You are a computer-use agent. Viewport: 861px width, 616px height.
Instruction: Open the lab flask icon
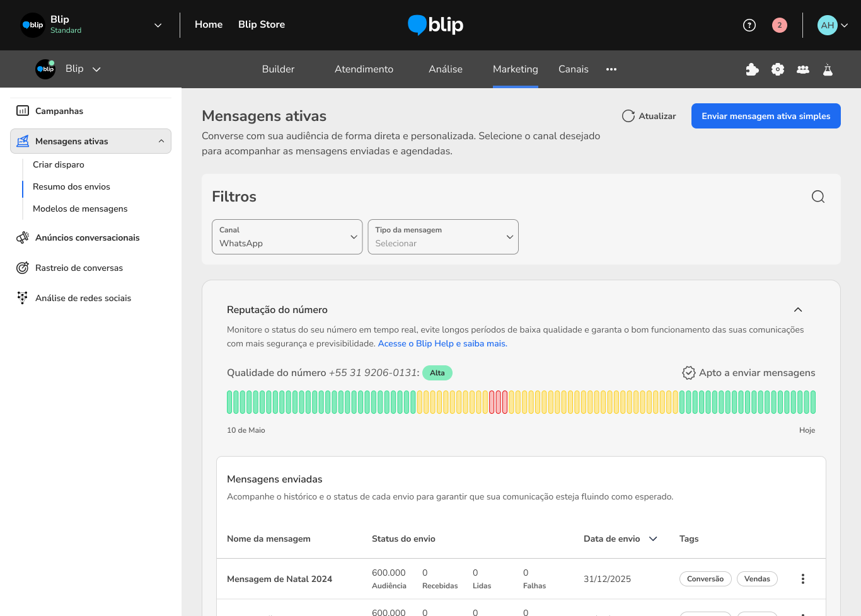tap(828, 69)
